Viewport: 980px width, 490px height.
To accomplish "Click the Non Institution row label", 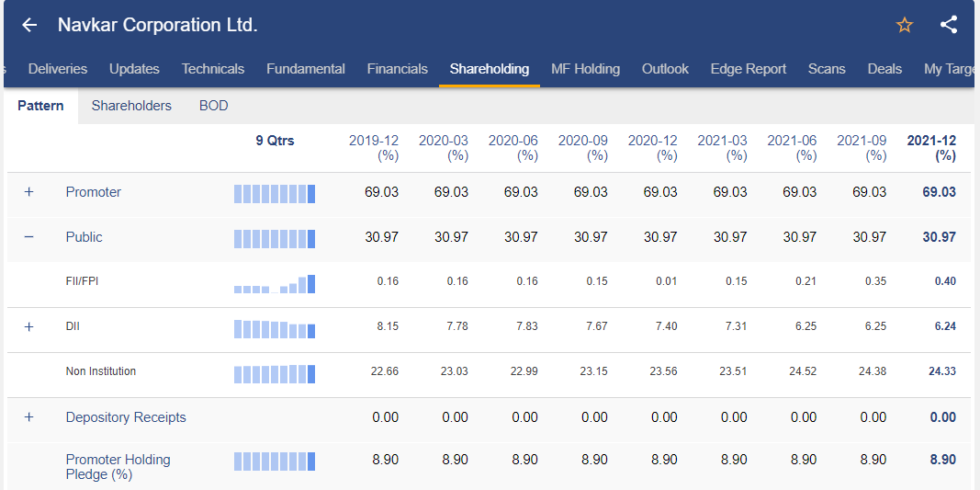I will click(x=101, y=371).
